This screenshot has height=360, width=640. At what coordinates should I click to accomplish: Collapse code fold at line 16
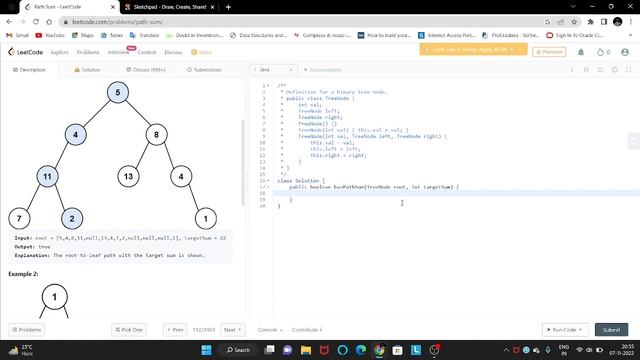click(x=268, y=181)
